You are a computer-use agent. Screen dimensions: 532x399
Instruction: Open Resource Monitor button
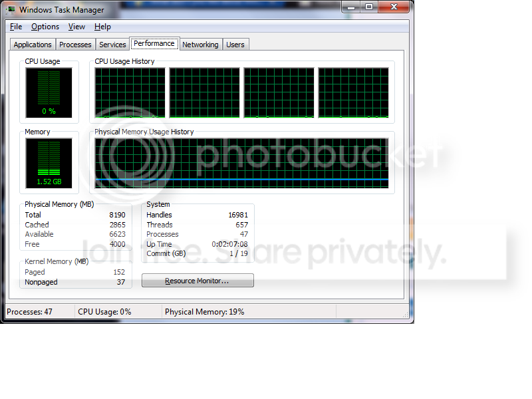point(198,281)
